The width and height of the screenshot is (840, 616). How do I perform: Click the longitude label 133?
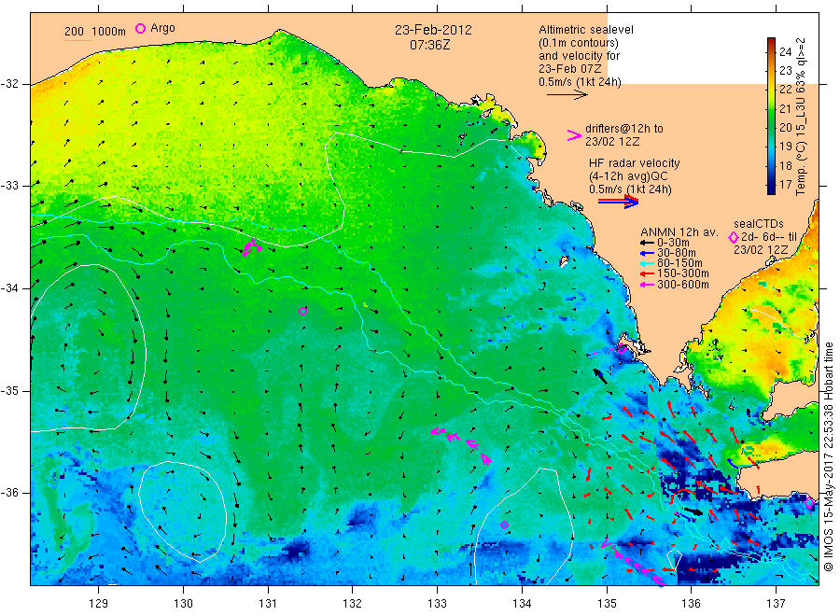(437, 604)
